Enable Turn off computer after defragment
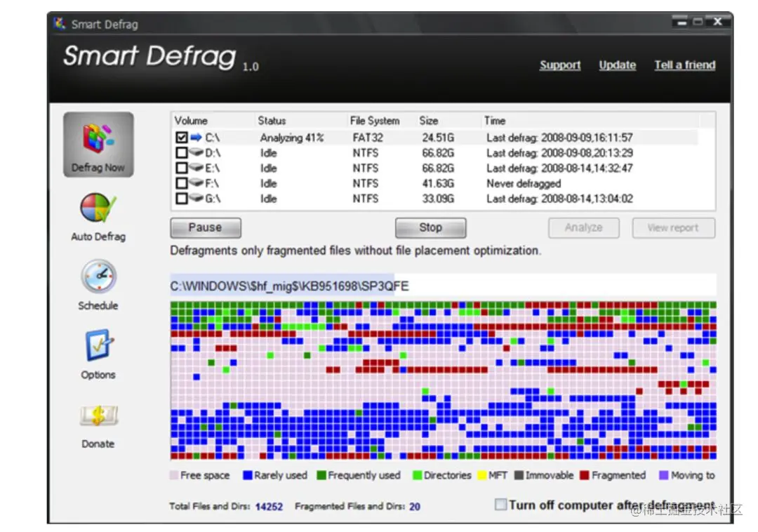 point(501,505)
